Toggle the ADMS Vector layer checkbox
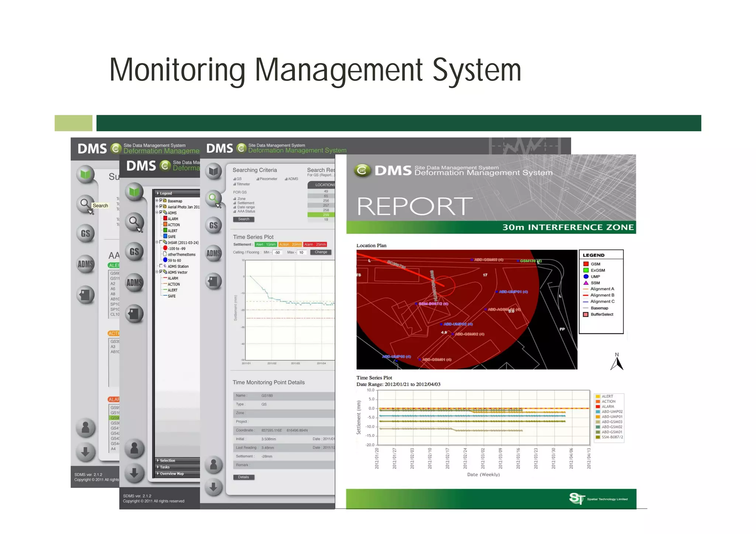This screenshot has height=534, width=756. tap(161, 272)
